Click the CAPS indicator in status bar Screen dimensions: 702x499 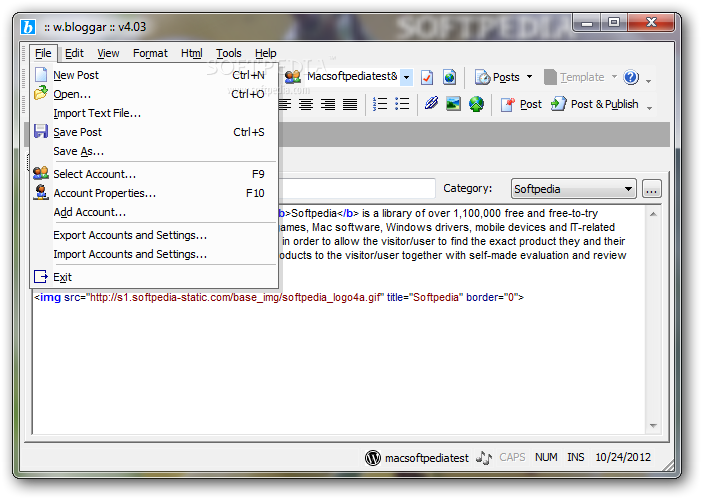[x=512, y=457]
